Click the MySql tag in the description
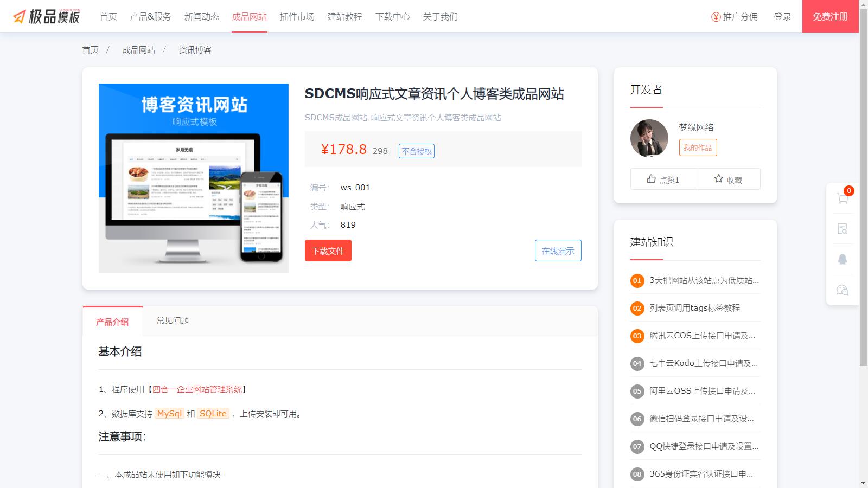This screenshot has width=868, height=488. [170, 413]
